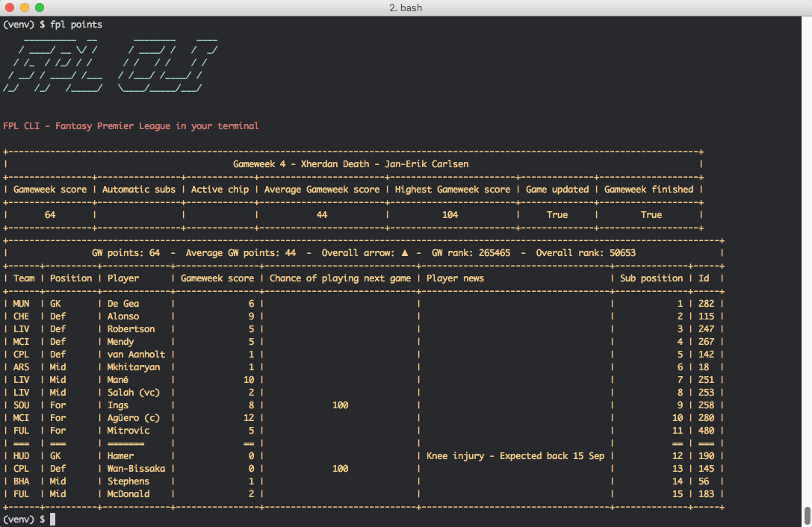Click the final '(venv) $' prompt cursor

pyautogui.click(x=52, y=520)
